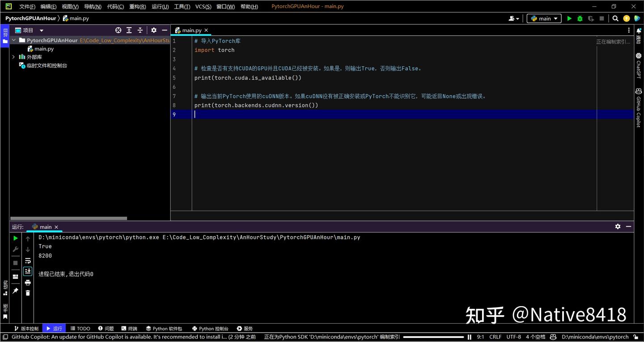Viewport: 644px width, 342px height.
Task: Run the main configuration with green play button
Action: pos(568,18)
